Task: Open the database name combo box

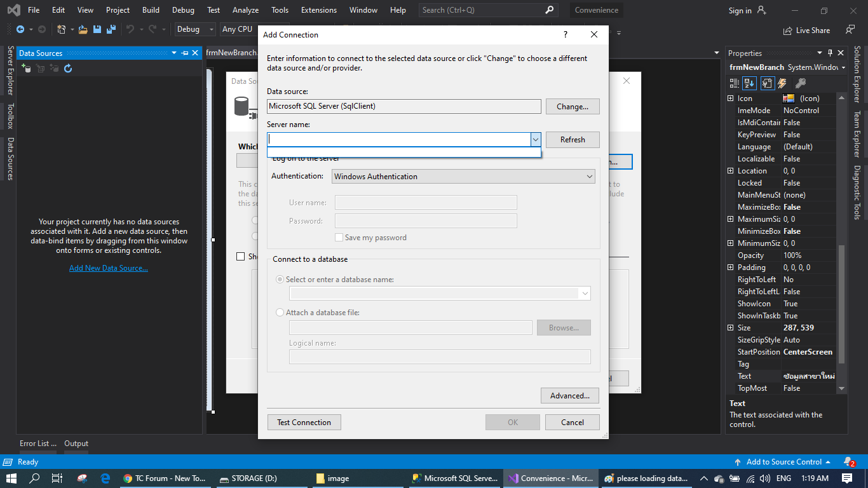Action: 440,293
